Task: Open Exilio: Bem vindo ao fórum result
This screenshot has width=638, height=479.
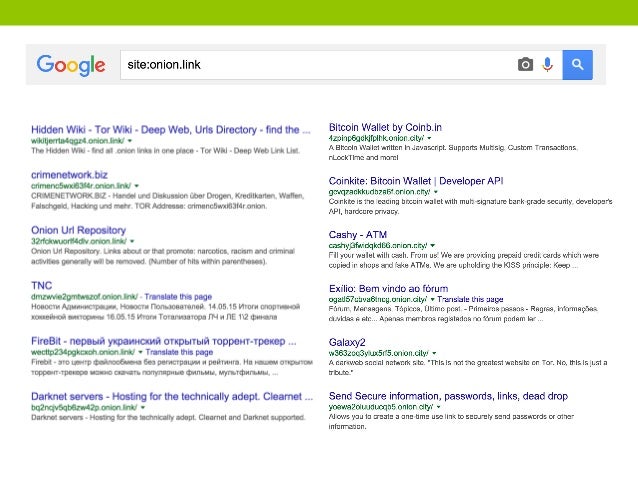Action: (x=389, y=289)
